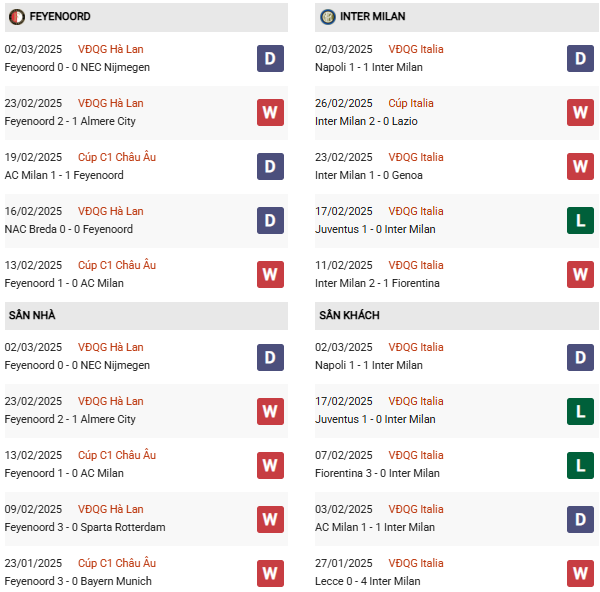Open the Sân Nhà home form section header
This screenshot has height=592, width=600.
tap(146, 316)
